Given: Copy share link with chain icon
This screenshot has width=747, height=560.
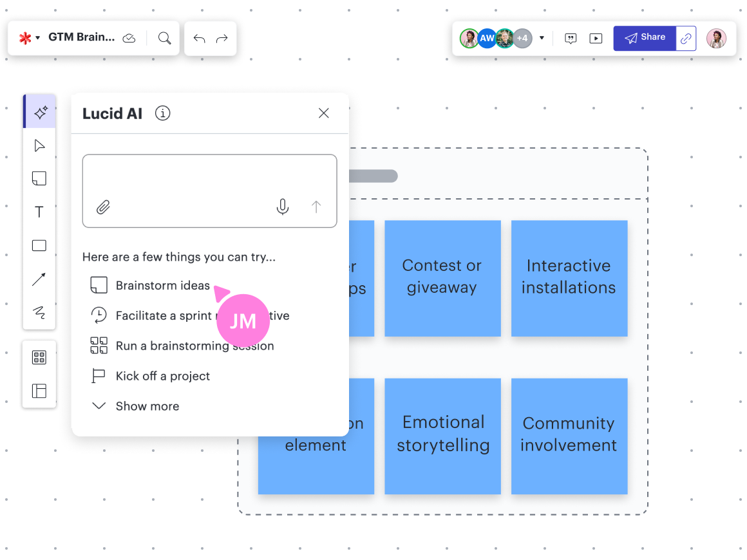Looking at the screenshot, I should click(x=686, y=38).
